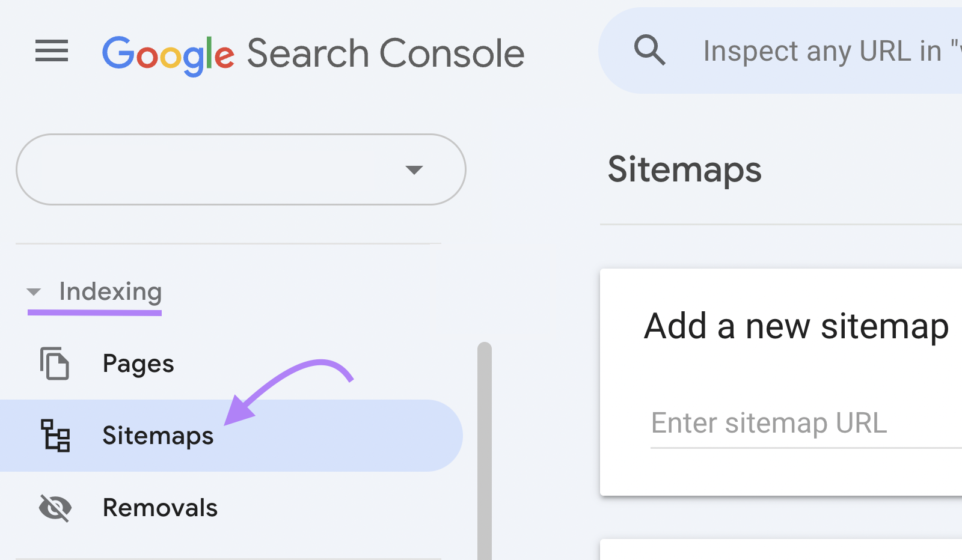Screen dimensions: 962x560
Task: Click the copy-pages icon next to Pages
Action: point(54,364)
